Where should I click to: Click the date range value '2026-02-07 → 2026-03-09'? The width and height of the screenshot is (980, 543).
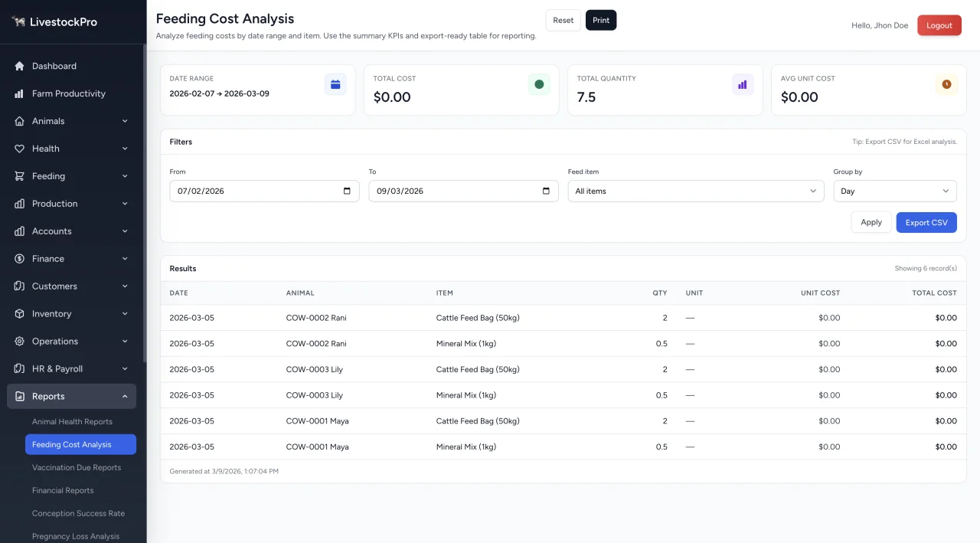point(220,93)
